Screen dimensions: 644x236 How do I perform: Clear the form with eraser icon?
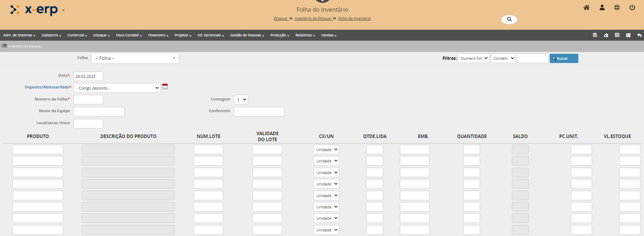606,35
